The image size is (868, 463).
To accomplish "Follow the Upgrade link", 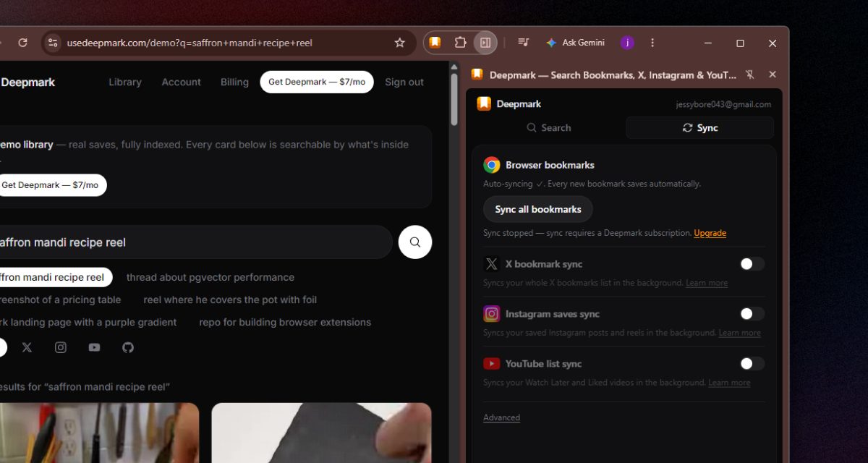I will click(x=710, y=233).
